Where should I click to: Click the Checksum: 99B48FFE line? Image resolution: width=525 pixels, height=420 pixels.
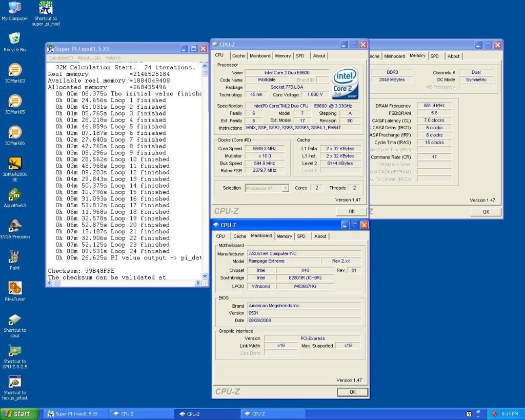tap(81, 271)
